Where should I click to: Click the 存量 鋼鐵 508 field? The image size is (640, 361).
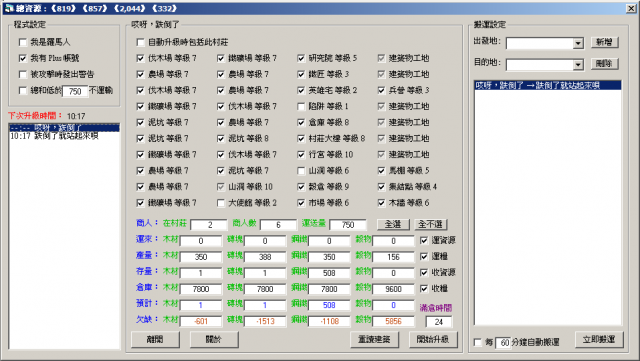[x=329, y=273]
